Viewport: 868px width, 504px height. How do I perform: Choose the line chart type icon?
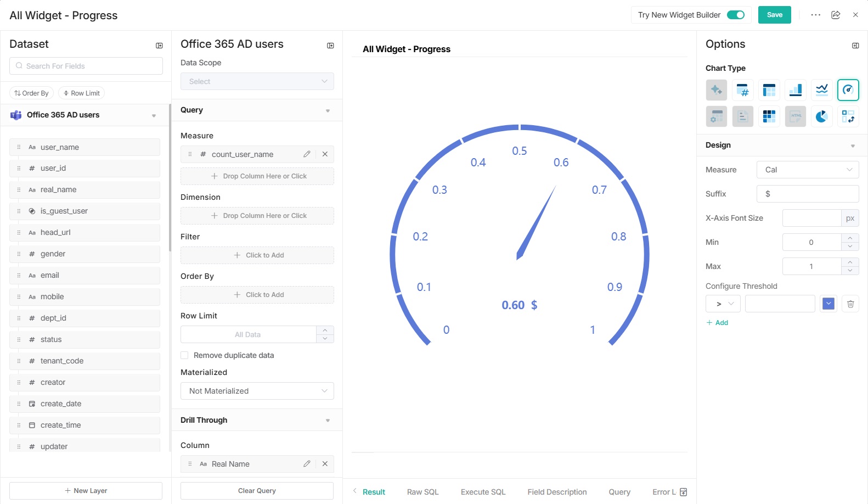click(821, 90)
